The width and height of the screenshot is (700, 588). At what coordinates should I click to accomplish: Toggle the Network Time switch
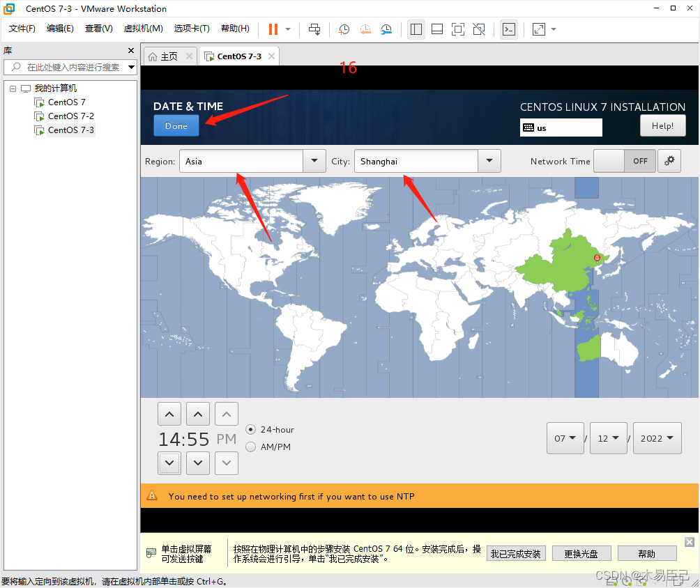[624, 161]
